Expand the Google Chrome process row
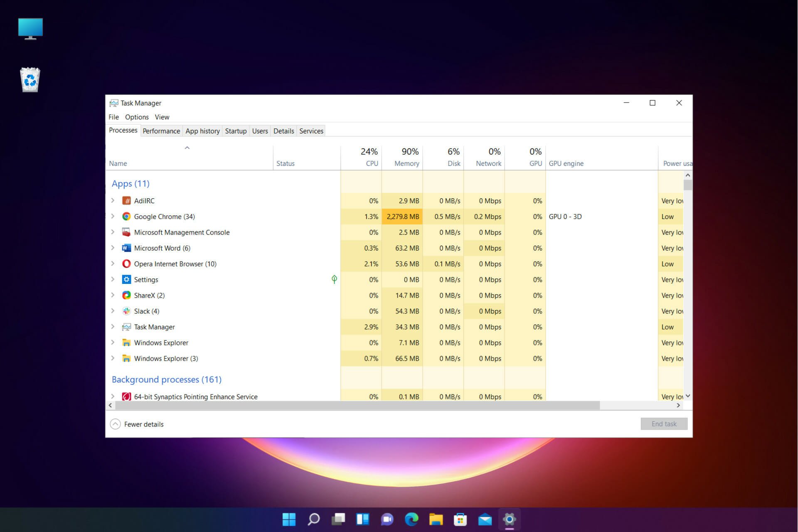Viewport: 798px width, 532px height. 113,216
